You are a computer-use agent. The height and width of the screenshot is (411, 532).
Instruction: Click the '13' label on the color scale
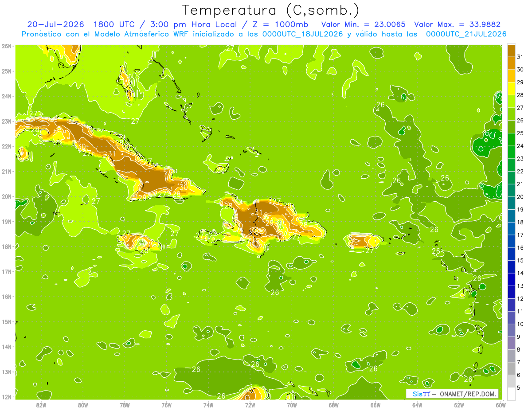tap(520, 286)
